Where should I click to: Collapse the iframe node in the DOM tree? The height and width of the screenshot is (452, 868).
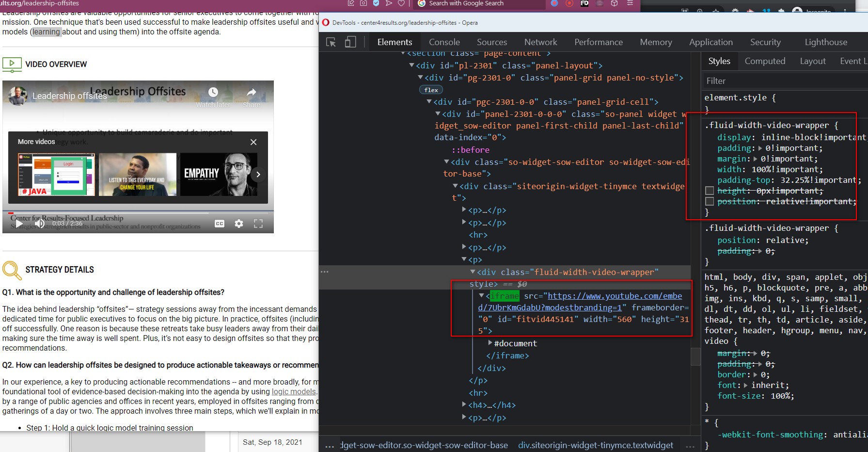pyautogui.click(x=482, y=295)
